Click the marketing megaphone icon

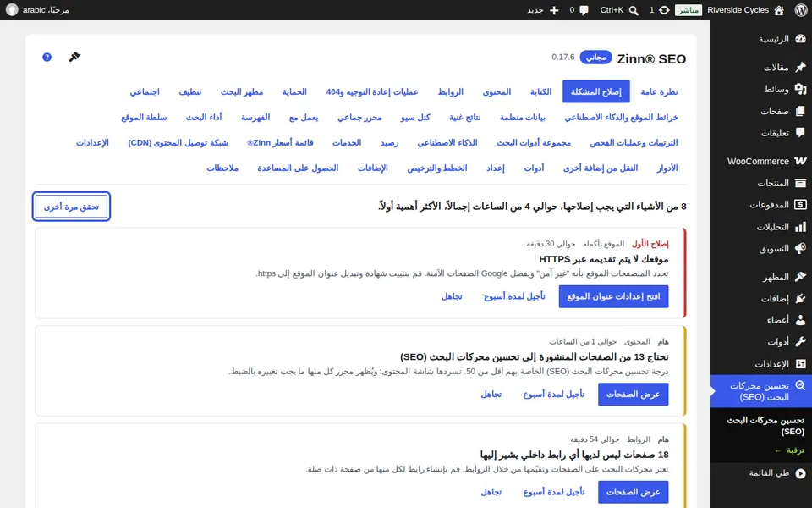pyautogui.click(x=801, y=248)
